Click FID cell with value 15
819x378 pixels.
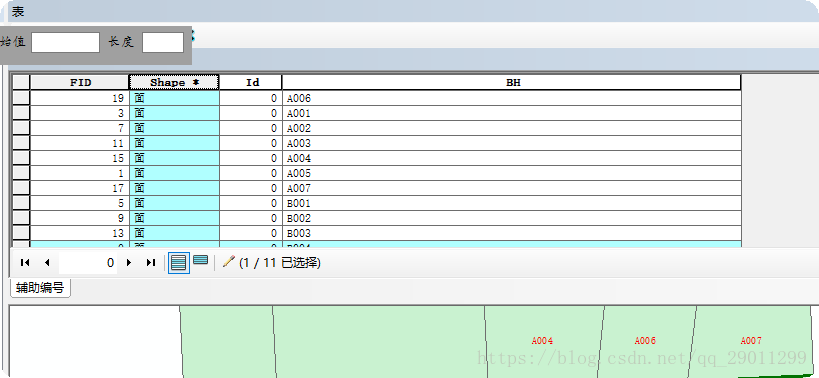80,158
